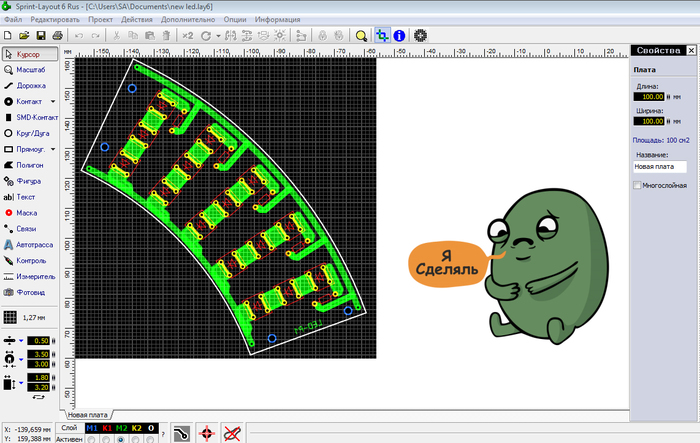Toggle the transparent mode crop-style icon
700x443 pixels.
tap(382, 35)
